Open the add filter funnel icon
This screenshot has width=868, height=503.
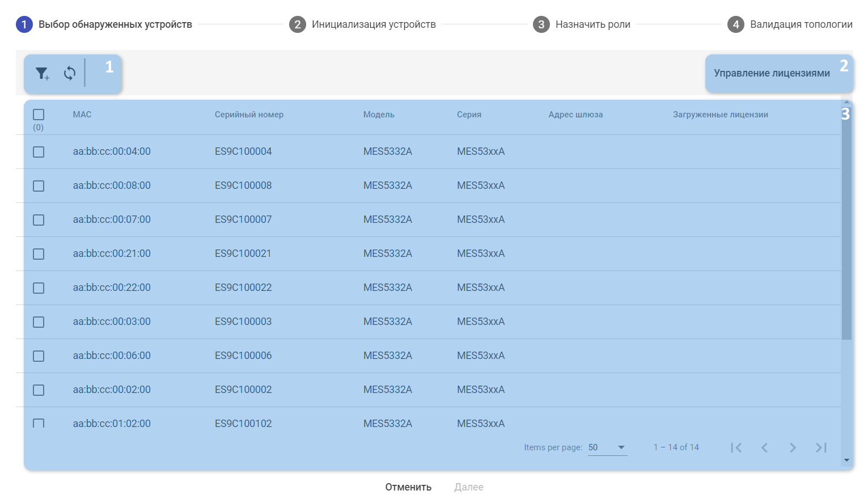[x=42, y=73]
